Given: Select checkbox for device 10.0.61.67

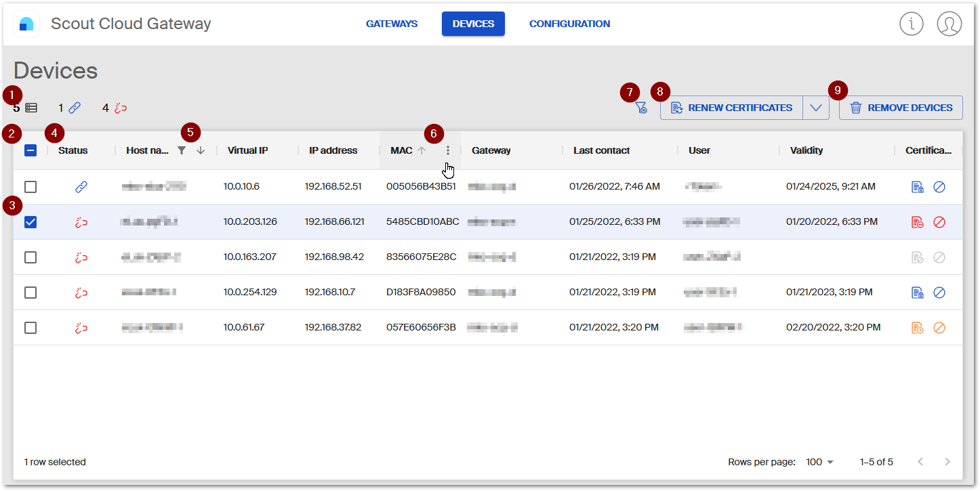Looking at the screenshot, I should [x=30, y=328].
